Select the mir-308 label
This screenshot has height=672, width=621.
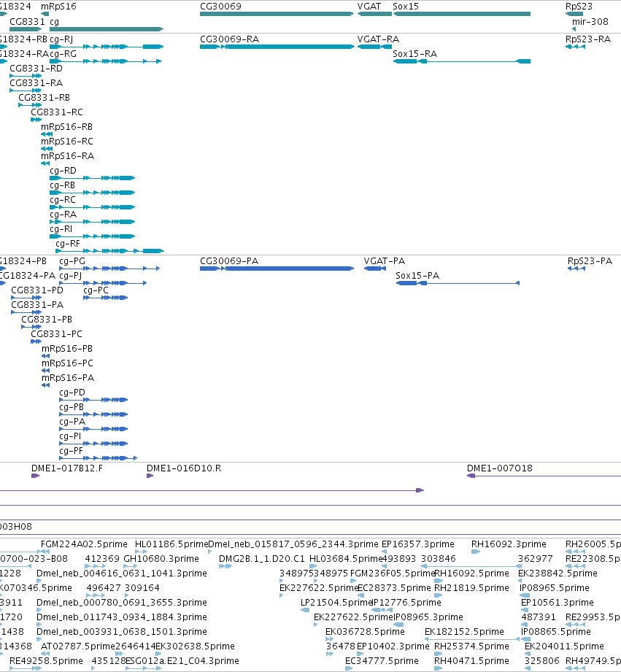coord(590,21)
